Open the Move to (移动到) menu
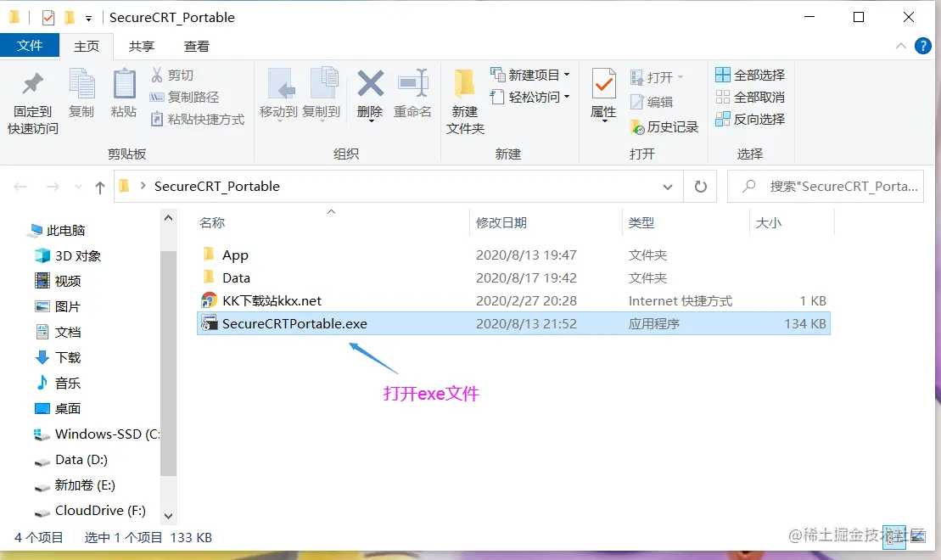The image size is (941, 560). point(278,95)
